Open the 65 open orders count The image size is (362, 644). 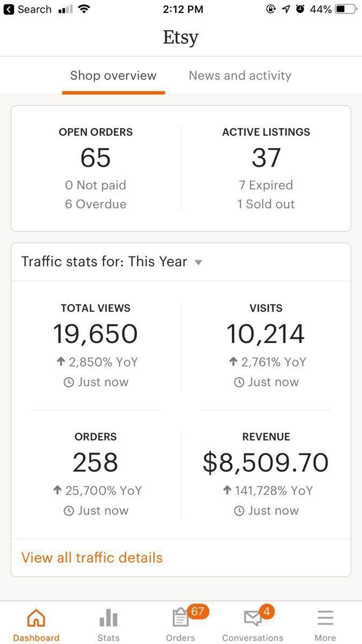95,158
